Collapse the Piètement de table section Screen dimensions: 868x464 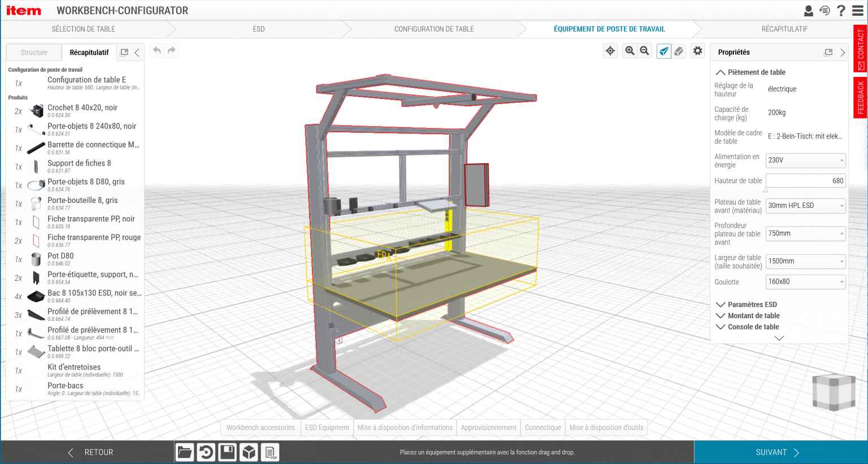(750, 72)
